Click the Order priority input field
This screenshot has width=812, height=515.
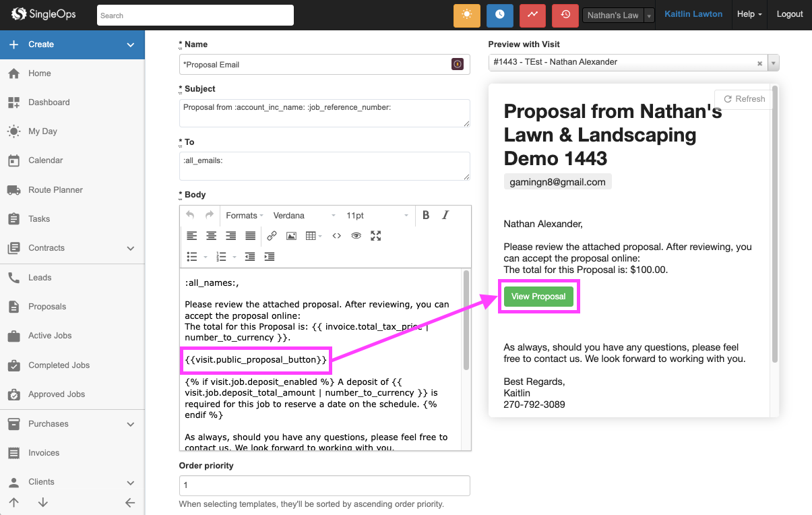(x=324, y=485)
